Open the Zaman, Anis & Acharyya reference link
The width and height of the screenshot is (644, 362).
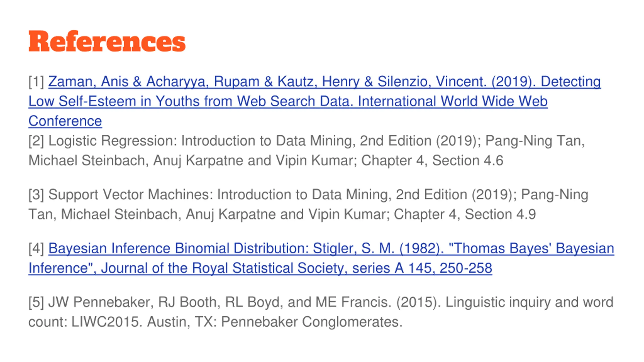pos(176,82)
